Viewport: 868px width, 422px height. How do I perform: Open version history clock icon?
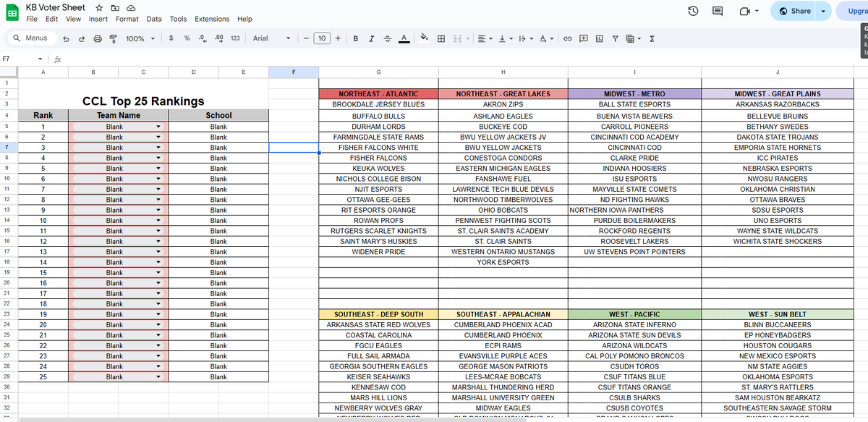click(693, 11)
